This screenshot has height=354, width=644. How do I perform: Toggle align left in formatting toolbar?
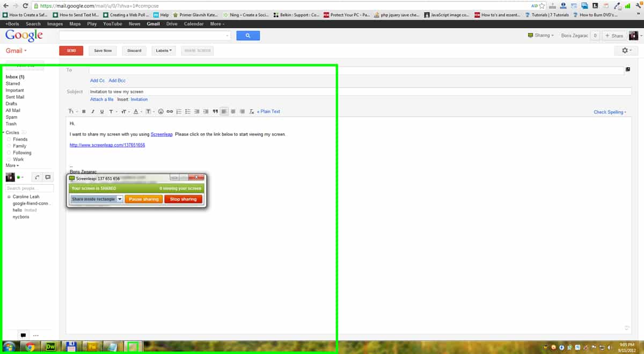(x=224, y=112)
